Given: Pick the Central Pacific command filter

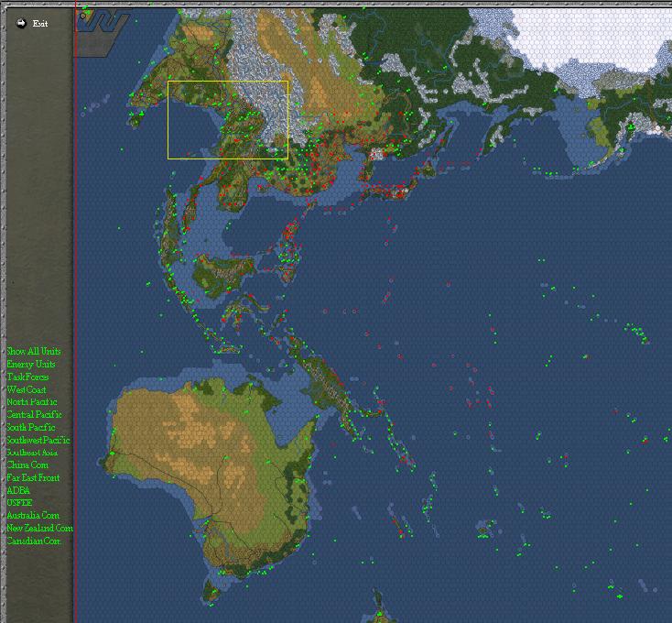Looking at the screenshot, I should (34, 415).
